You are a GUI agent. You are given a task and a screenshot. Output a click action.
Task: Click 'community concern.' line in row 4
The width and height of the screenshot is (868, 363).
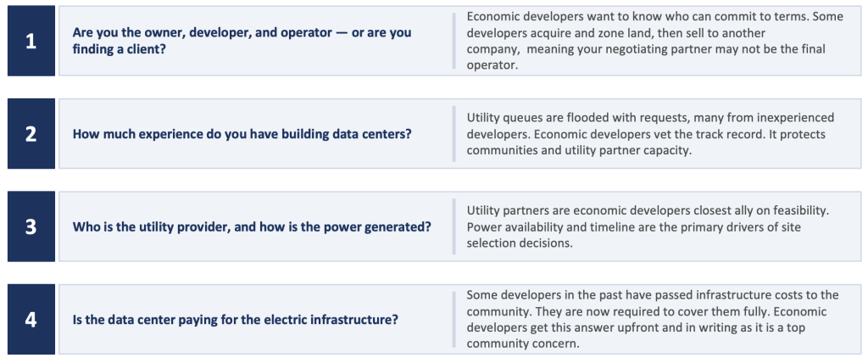(x=522, y=343)
